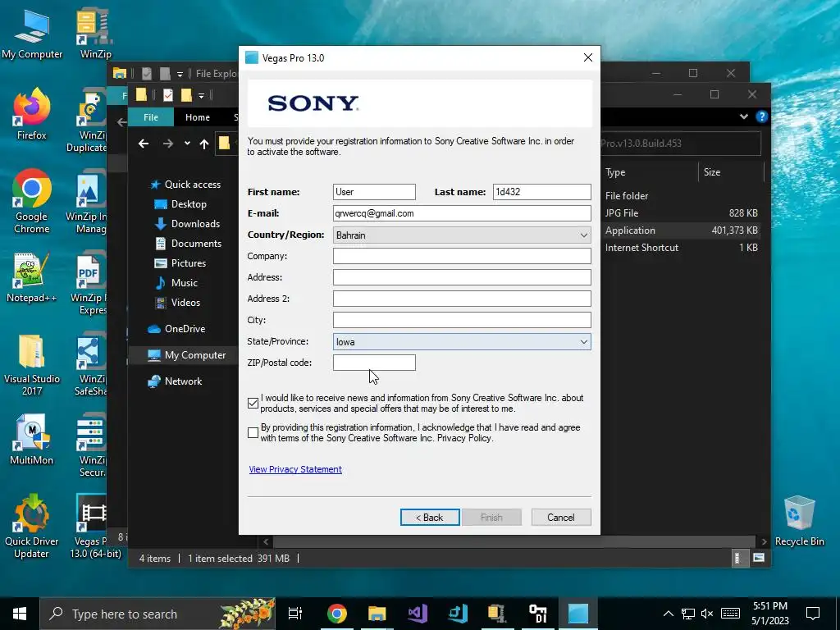Switch to large icons view button
The height and width of the screenshot is (630, 840).
[759, 558]
